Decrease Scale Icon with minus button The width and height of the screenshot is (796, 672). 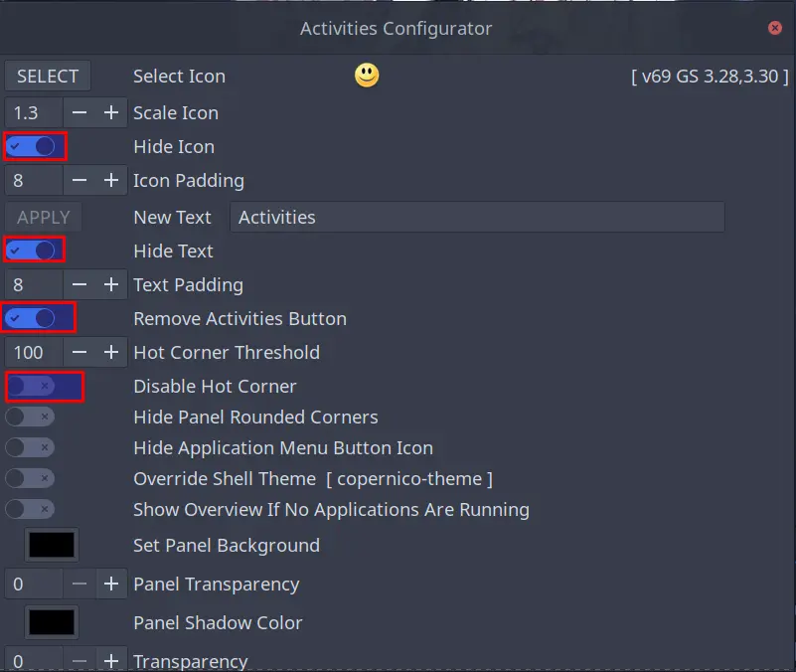(80, 112)
